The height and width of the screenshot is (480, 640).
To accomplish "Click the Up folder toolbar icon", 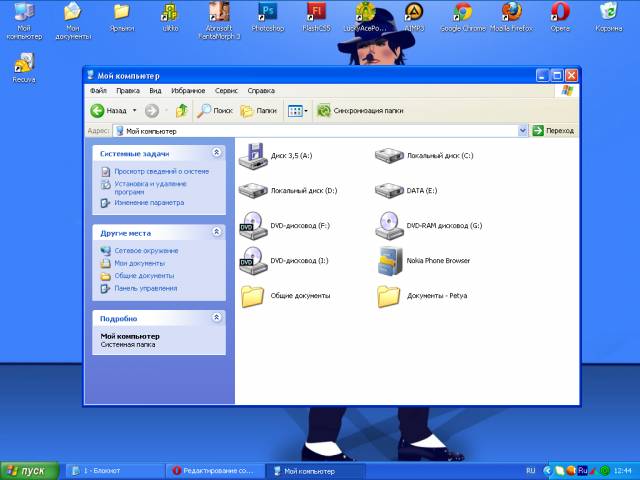I will 181,111.
